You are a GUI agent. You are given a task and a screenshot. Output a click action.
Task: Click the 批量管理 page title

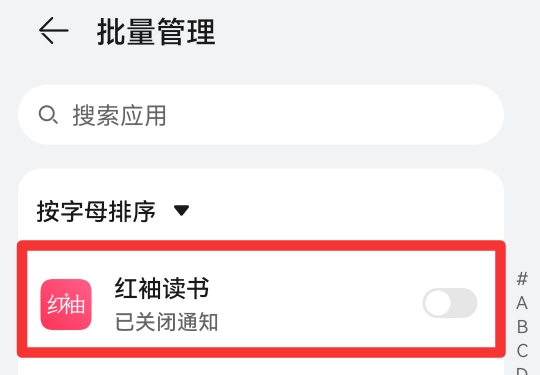coord(156,32)
